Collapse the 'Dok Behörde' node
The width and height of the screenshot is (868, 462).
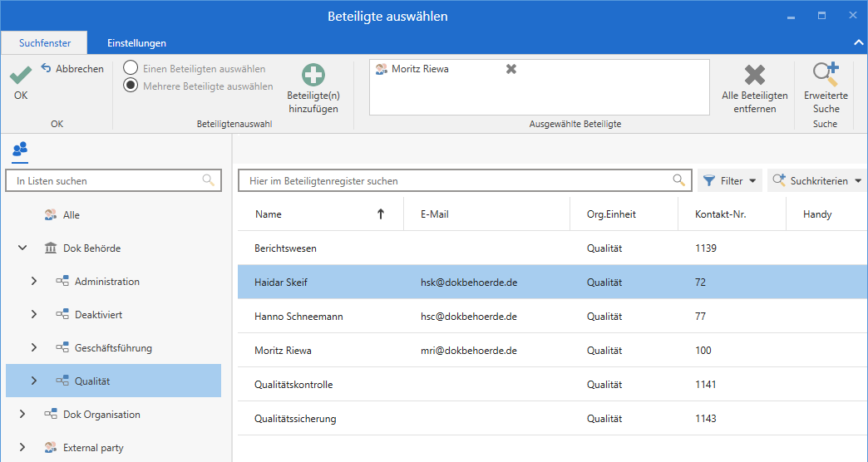[x=22, y=248]
